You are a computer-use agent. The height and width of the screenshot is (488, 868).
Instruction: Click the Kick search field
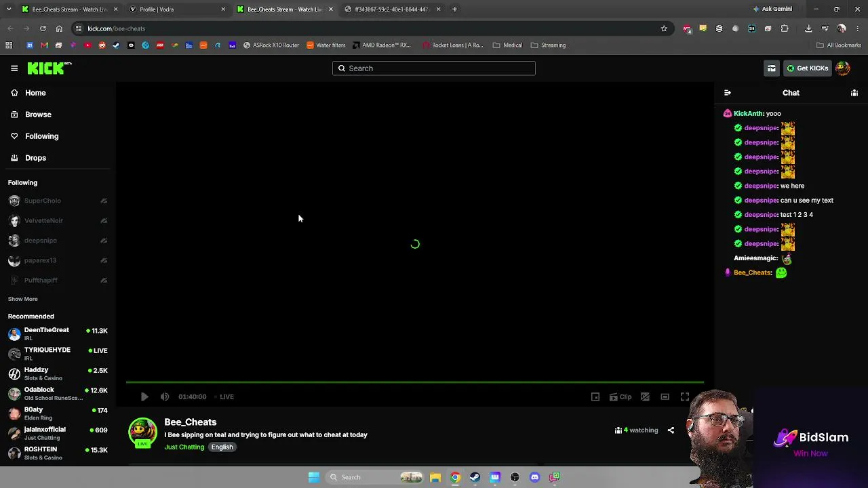coord(434,68)
